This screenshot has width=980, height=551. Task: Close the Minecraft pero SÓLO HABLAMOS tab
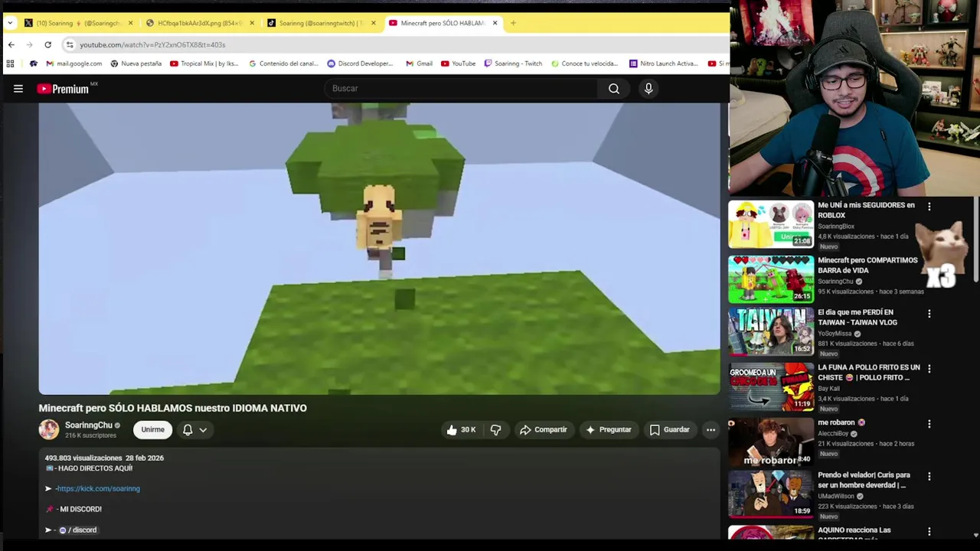pos(495,23)
